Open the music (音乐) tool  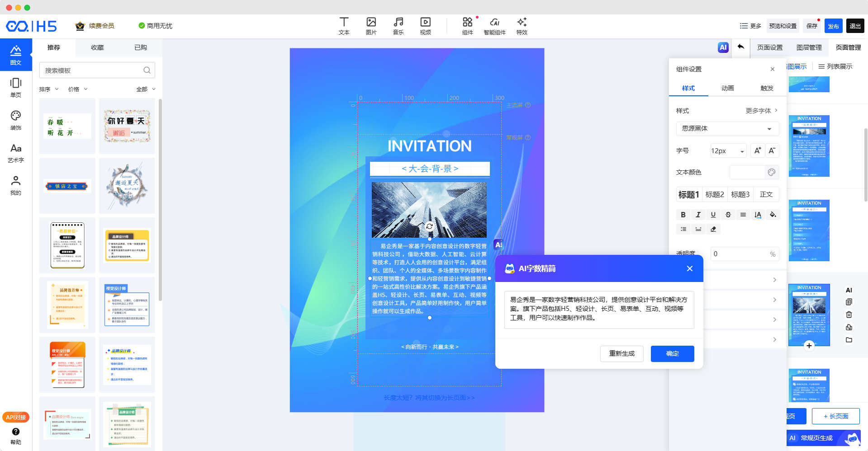(x=398, y=26)
